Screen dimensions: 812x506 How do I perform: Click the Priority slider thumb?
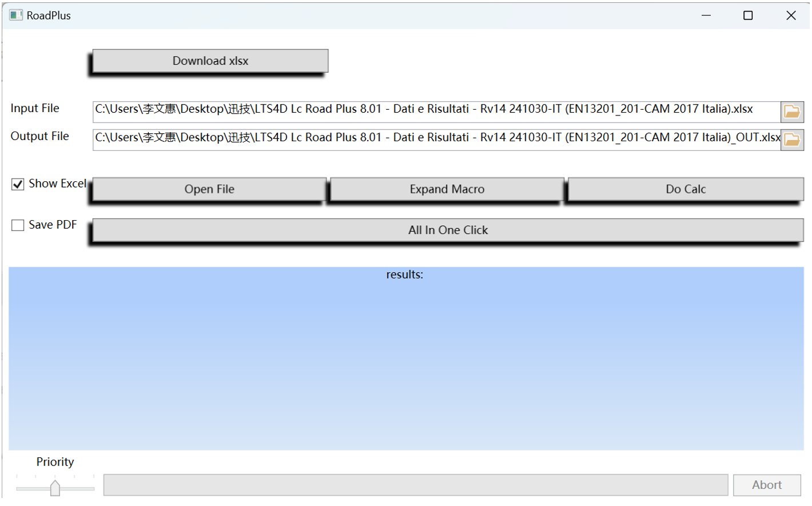coord(55,488)
